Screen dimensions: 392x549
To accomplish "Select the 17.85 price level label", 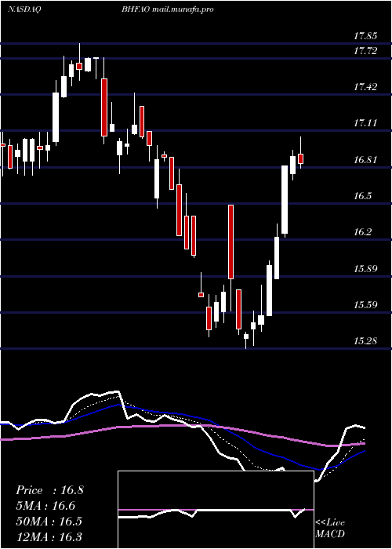I will (x=365, y=36).
